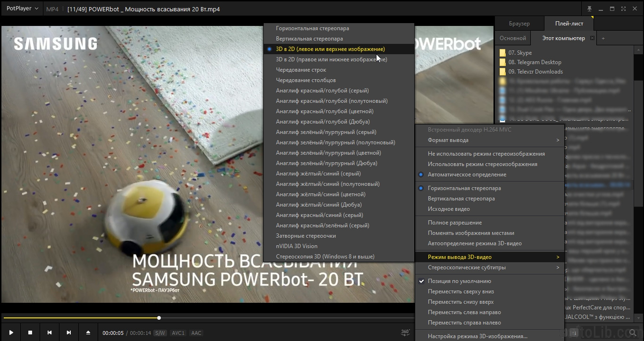Screen dimensions: 644x341
Task: Toggle Поменять изображения местами
Action: 490,233
